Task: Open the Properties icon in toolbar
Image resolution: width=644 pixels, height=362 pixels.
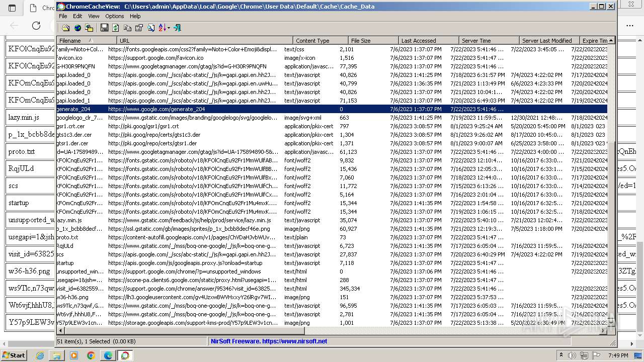Action: (139, 28)
